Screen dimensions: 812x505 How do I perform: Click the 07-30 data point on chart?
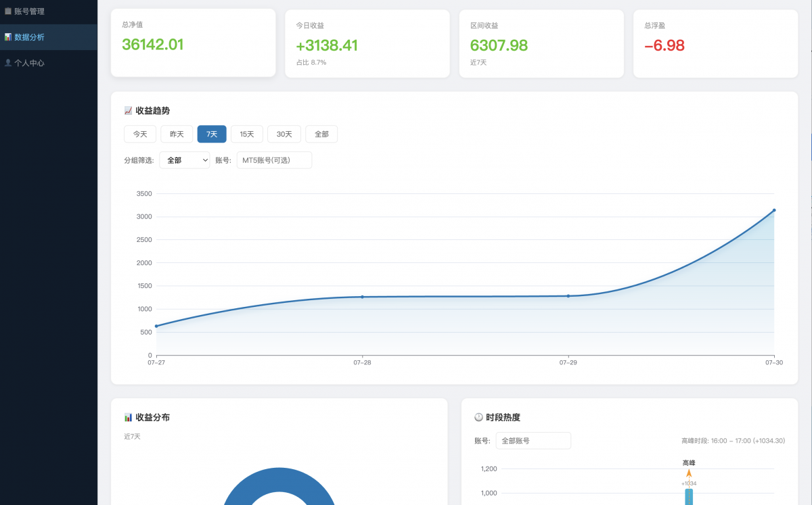(x=774, y=210)
